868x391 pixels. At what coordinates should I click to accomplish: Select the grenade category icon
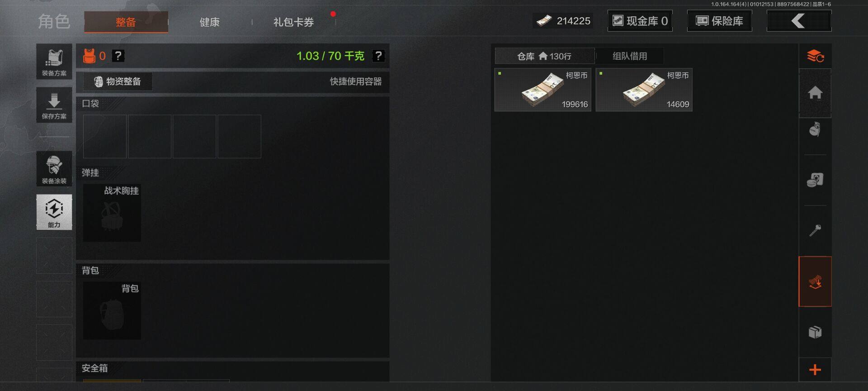(815, 129)
